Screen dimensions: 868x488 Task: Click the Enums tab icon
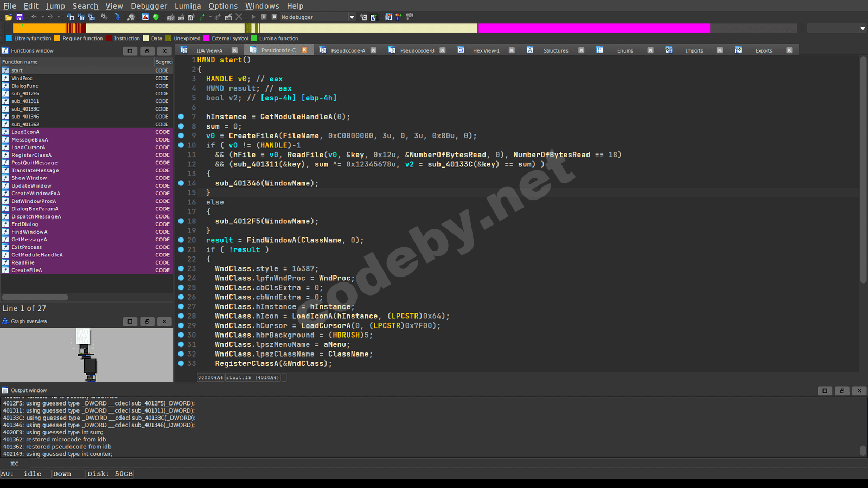599,50
